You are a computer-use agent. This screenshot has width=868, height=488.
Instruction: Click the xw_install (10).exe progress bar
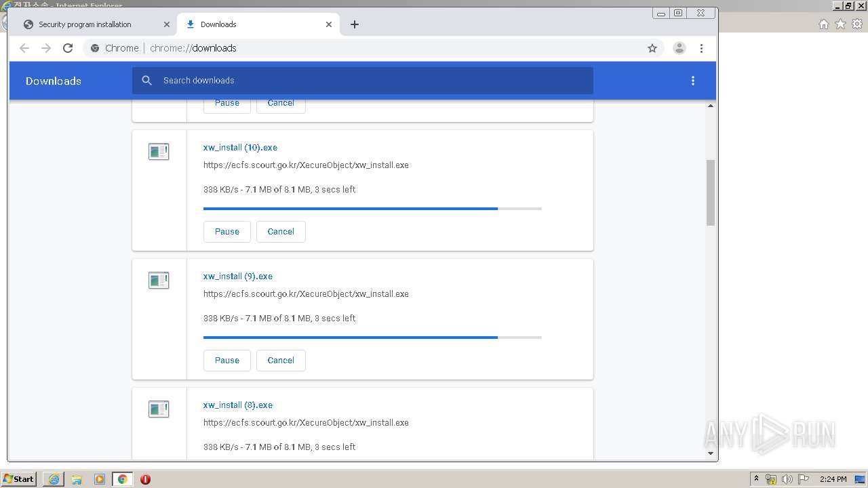(372, 209)
